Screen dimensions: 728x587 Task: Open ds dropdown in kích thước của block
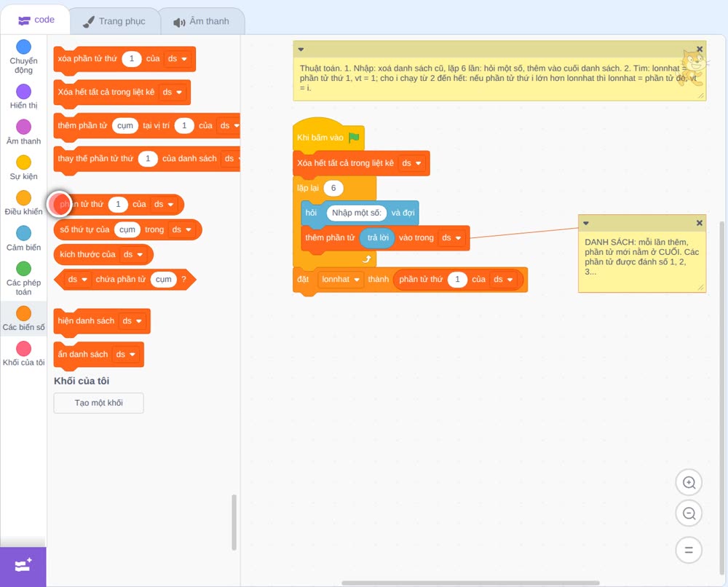point(132,254)
